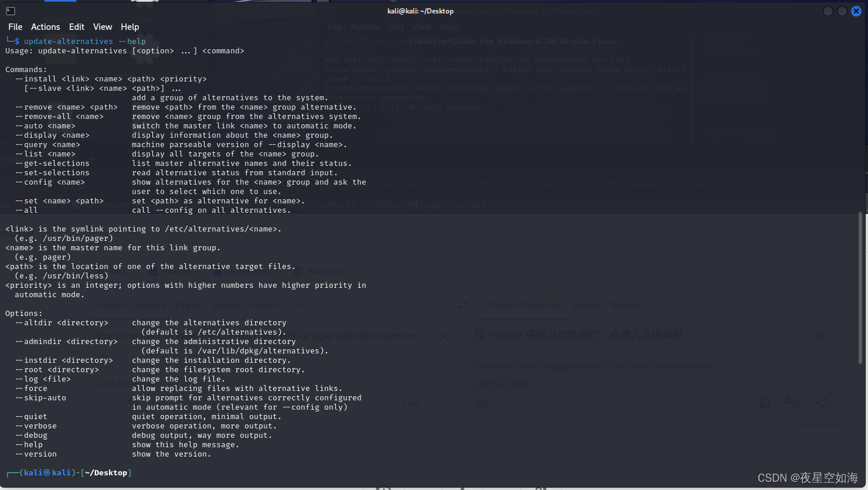Click the Send feedback link
Viewport: 868px width, 490px height.
(x=815, y=425)
